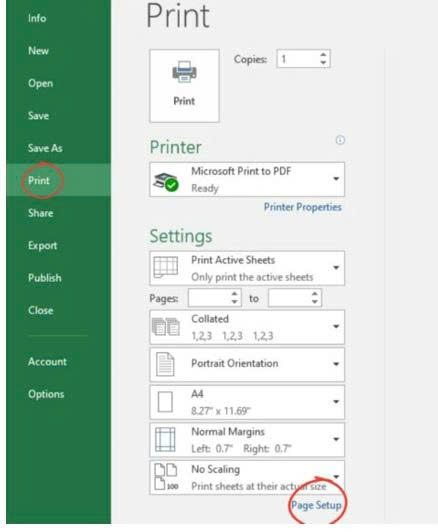Click the Normal Margins icon

[165, 440]
